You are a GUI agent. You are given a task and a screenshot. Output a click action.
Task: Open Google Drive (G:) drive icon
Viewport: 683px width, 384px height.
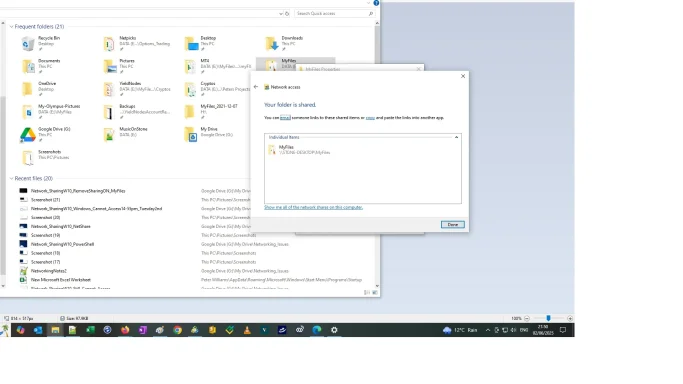pyautogui.click(x=27, y=135)
